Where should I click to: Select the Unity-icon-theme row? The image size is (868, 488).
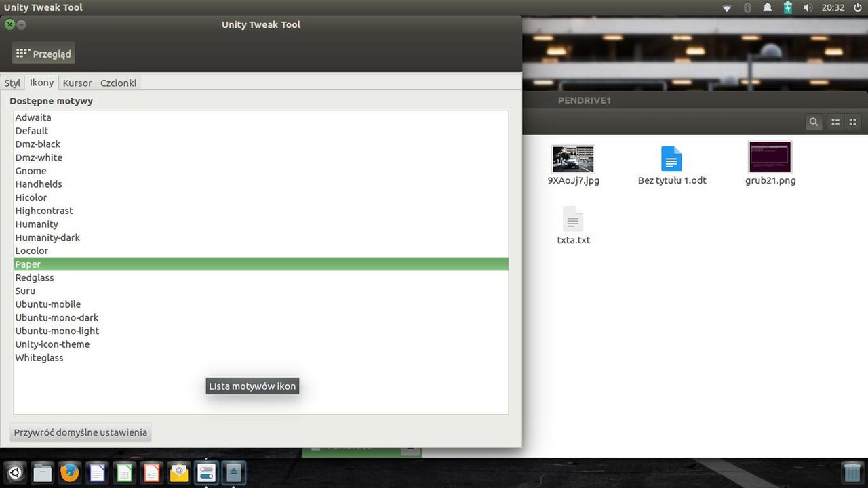261,344
